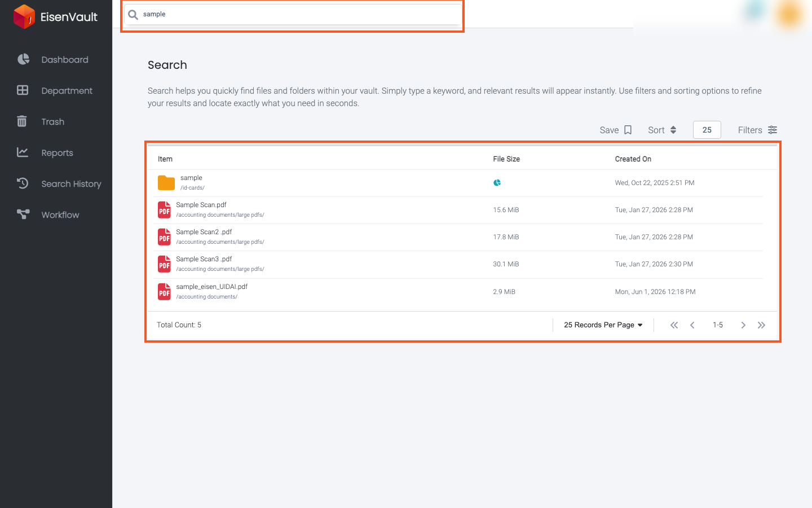Open the Dashboard pie chart icon
The image size is (812, 508).
coord(23,59)
